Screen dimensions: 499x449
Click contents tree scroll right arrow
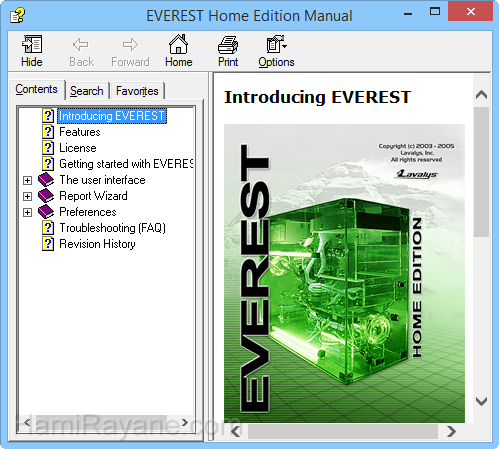(x=185, y=423)
